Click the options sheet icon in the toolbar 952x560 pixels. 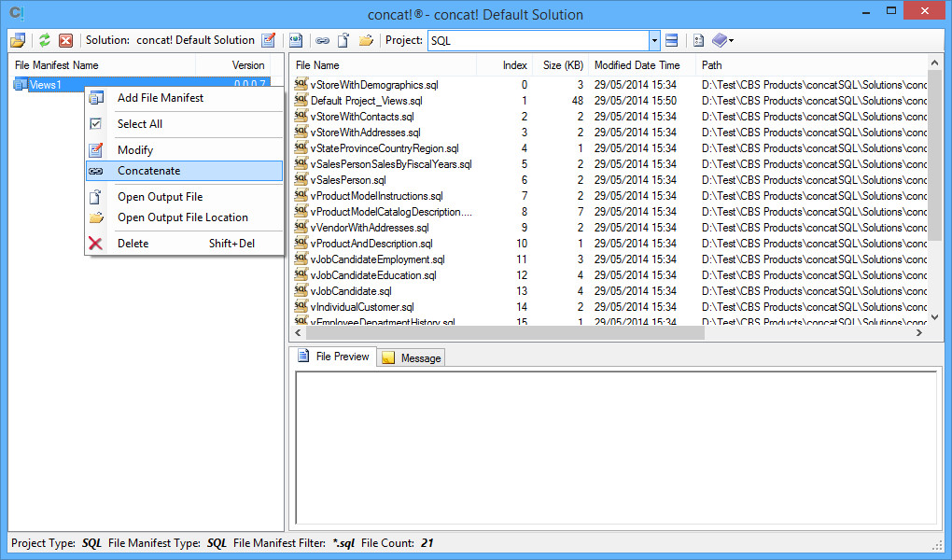tap(699, 41)
